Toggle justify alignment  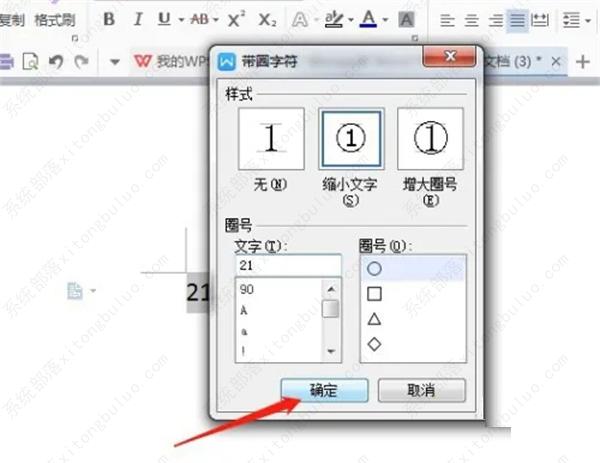(x=517, y=20)
